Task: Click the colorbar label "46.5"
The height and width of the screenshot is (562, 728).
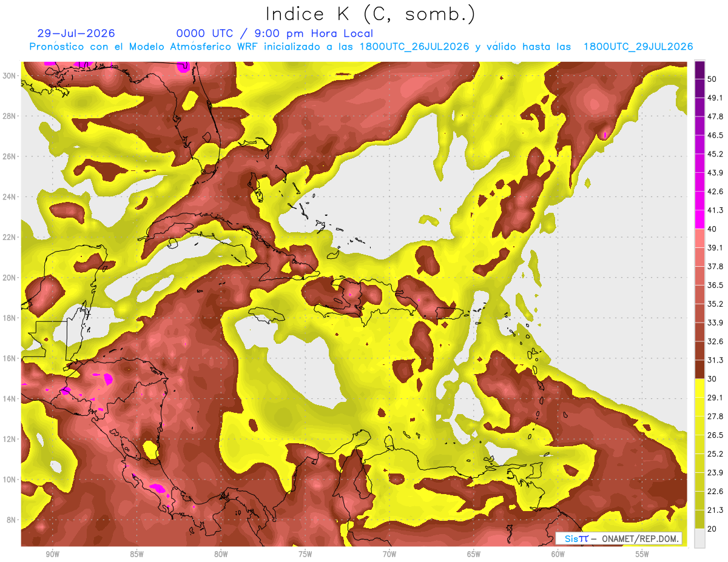Action: (714, 135)
